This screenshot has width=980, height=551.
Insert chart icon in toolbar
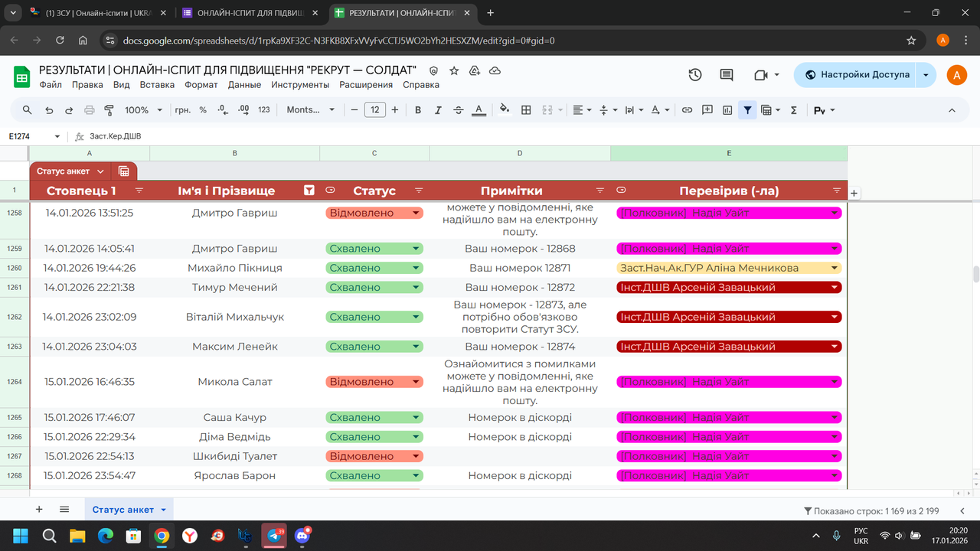click(x=727, y=110)
